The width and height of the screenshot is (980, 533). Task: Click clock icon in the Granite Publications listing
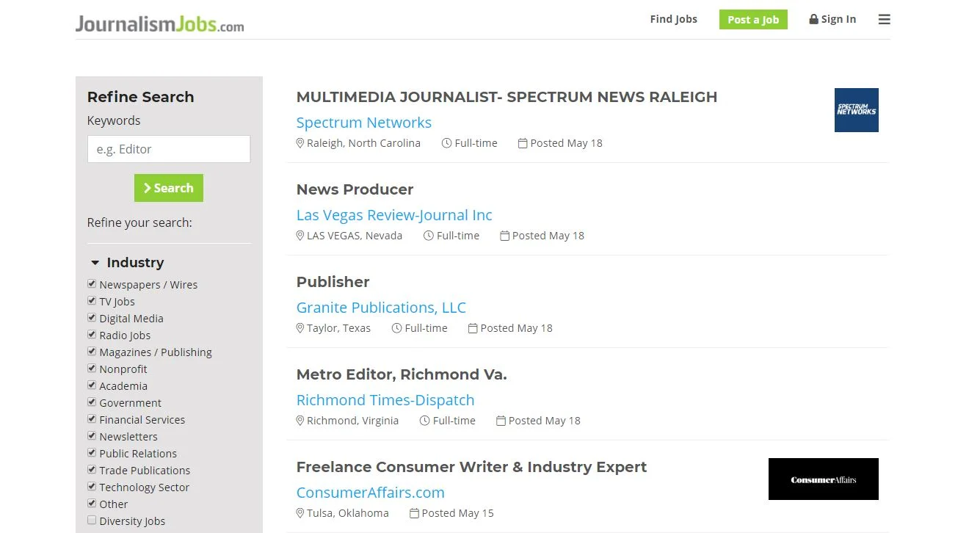point(397,328)
